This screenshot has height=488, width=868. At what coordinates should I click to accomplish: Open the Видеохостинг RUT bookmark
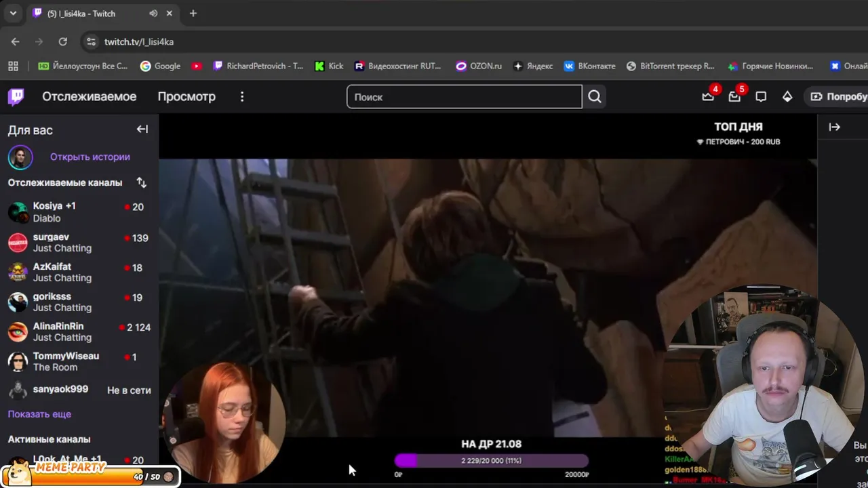(398, 66)
